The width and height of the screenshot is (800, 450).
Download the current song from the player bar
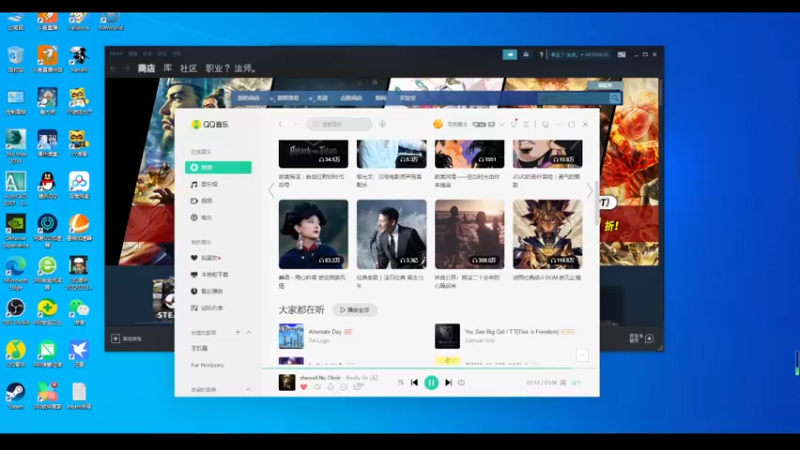(x=331, y=387)
